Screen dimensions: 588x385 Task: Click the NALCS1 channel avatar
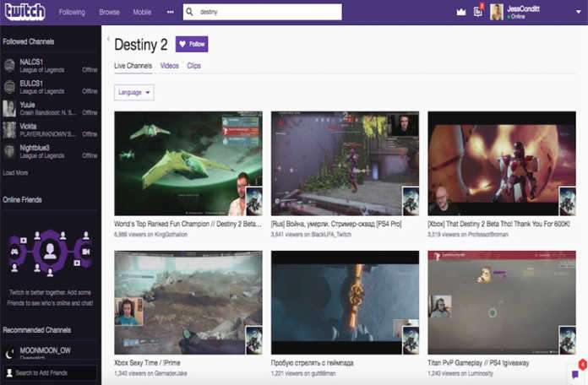click(x=9, y=65)
